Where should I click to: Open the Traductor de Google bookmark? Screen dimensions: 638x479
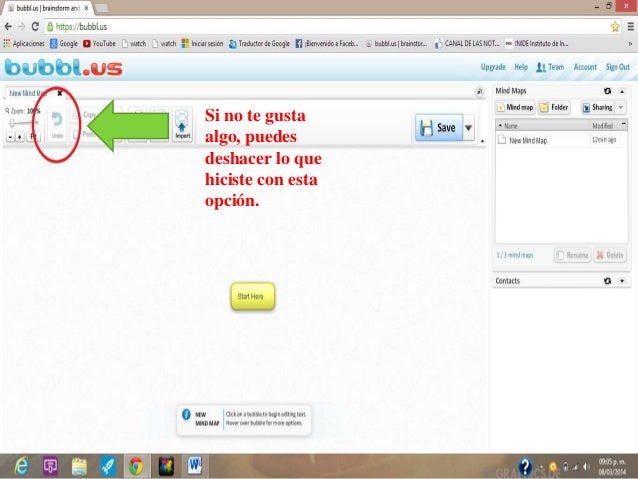[259, 44]
